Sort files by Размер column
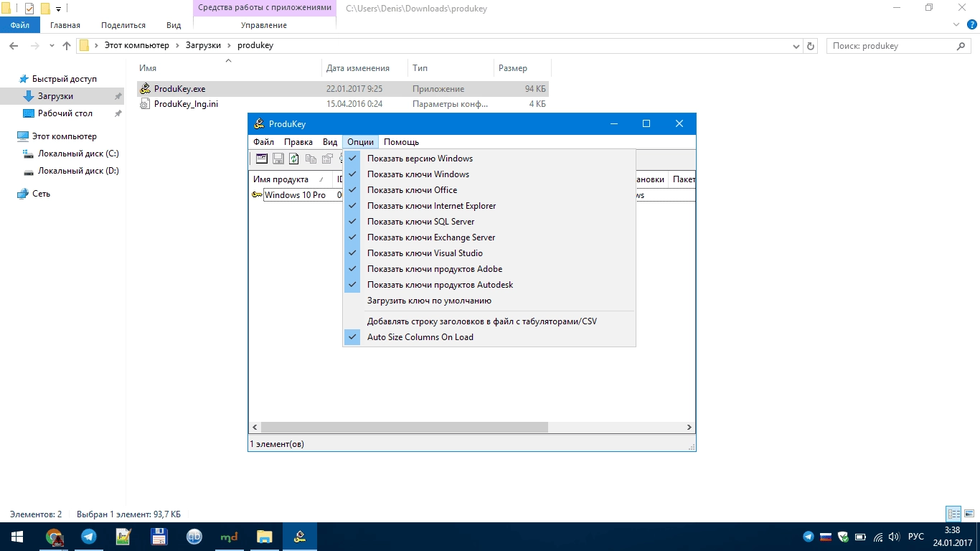The image size is (980, 551). click(x=522, y=68)
